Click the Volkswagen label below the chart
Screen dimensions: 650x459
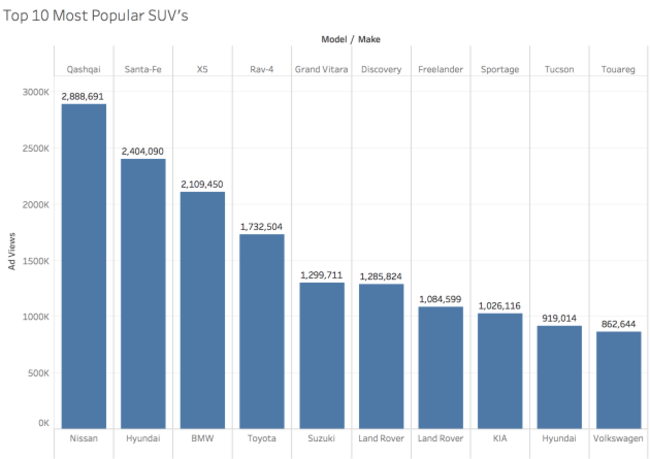618,438
